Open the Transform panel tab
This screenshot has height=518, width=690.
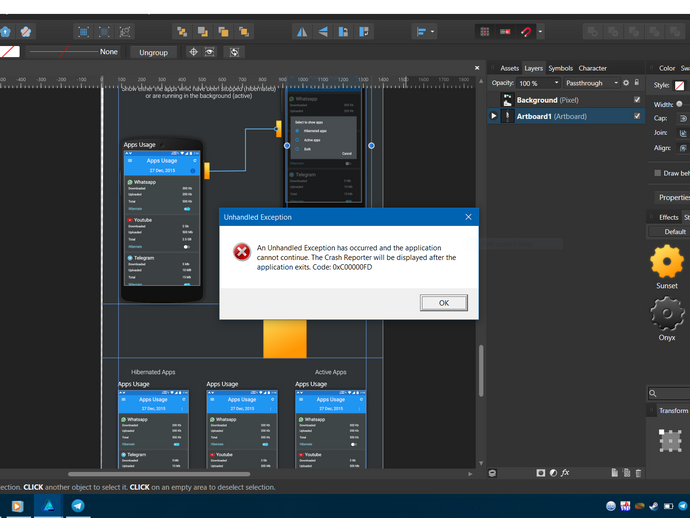pyautogui.click(x=673, y=411)
